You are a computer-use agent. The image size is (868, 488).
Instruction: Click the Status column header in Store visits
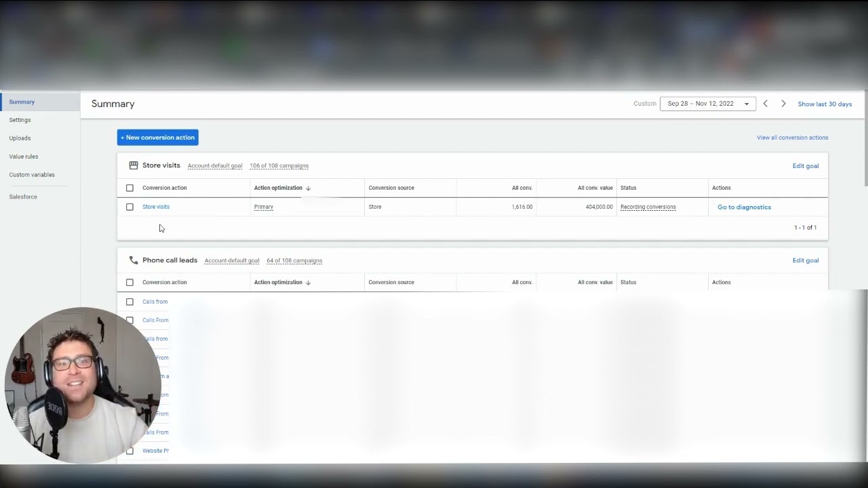pos(628,188)
